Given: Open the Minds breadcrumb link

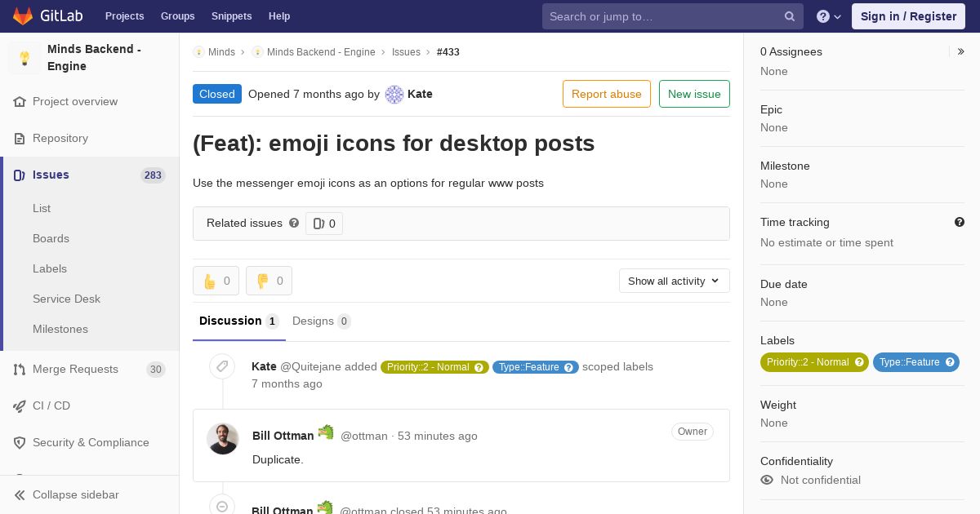Looking at the screenshot, I should coord(221,52).
